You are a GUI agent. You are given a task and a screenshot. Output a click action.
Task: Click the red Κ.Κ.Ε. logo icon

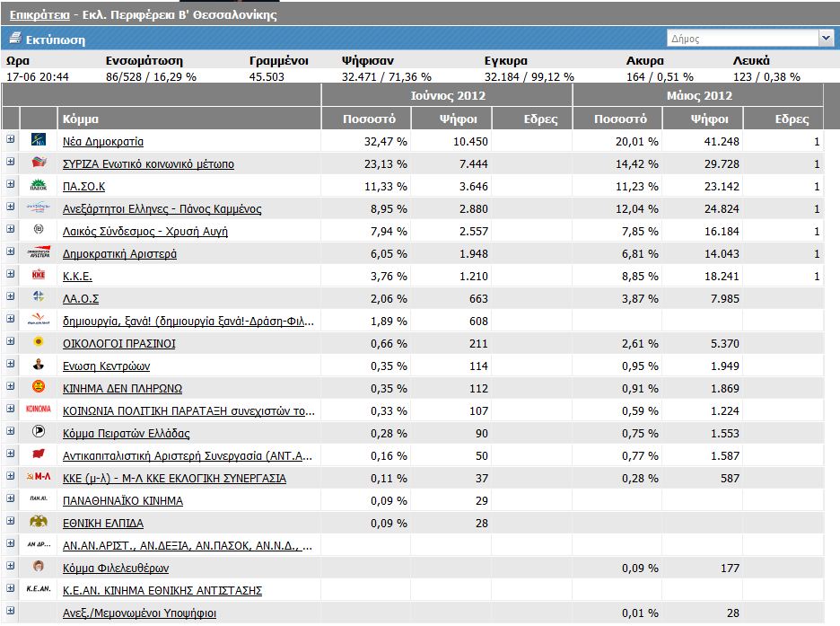tap(39, 275)
